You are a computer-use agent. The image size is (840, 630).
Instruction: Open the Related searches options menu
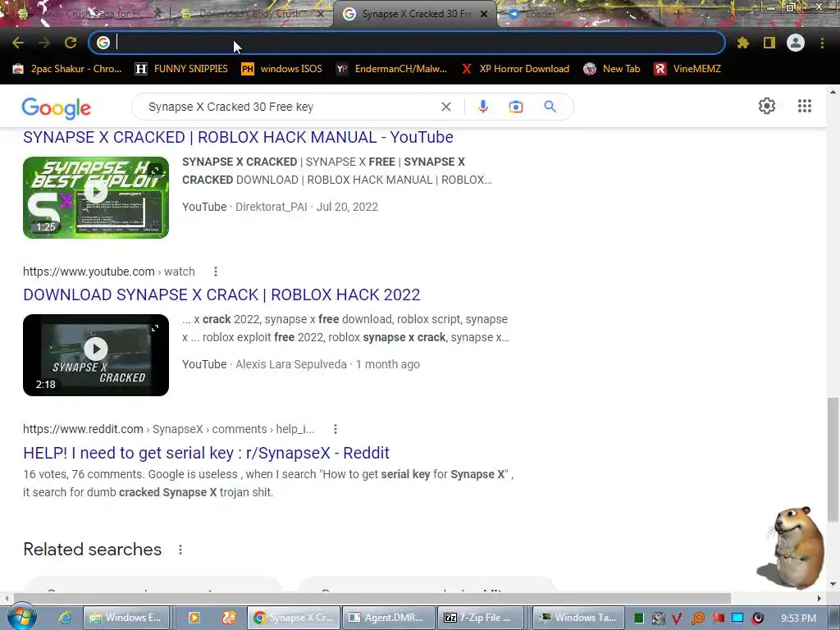[x=180, y=550]
